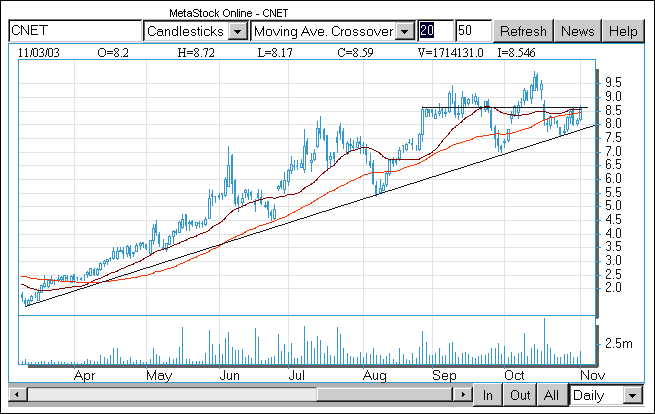Click the May label on the time axis
This screenshot has width=655, height=414.
point(159,375)
